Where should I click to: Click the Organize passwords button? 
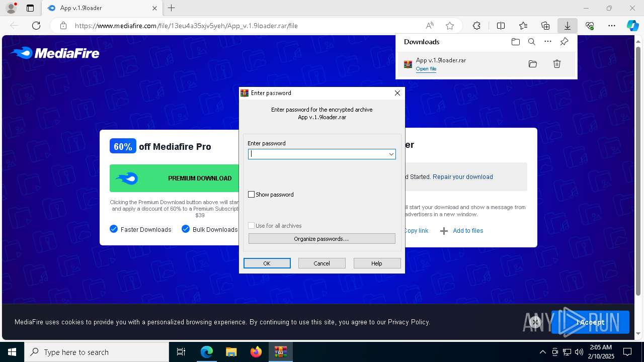click(322, 239)
